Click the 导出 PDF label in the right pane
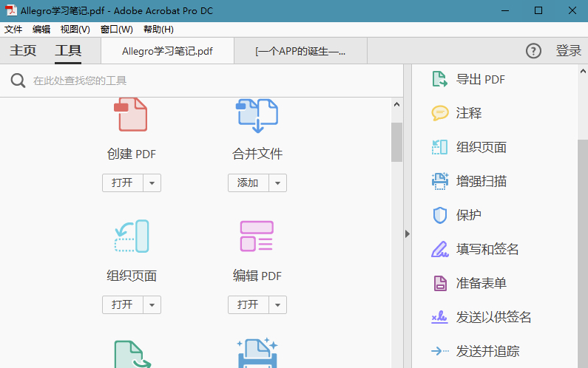Screen dimensions: 588x368 480,80
